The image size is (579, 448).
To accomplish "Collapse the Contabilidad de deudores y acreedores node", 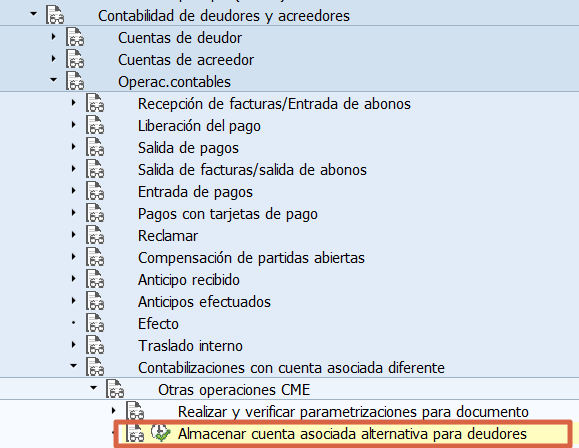I will pyautogui.click(x=34, y=14).
